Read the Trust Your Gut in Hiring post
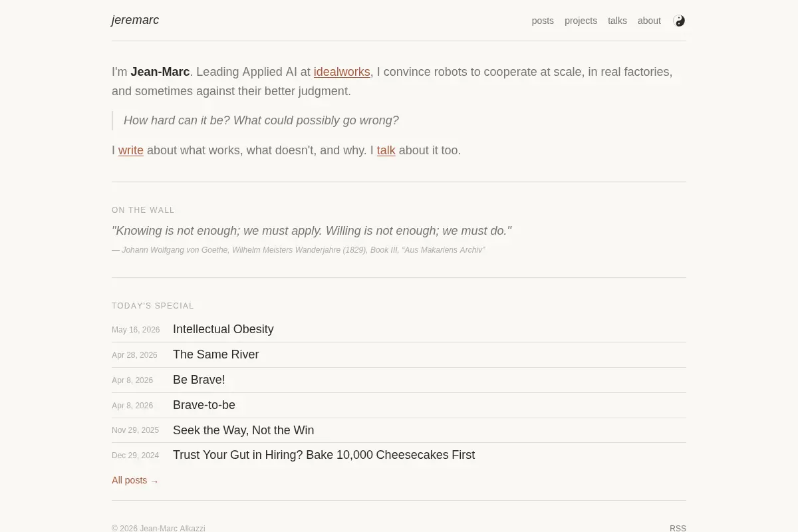Viewport: 798px width, 532px height. (324, 455)
